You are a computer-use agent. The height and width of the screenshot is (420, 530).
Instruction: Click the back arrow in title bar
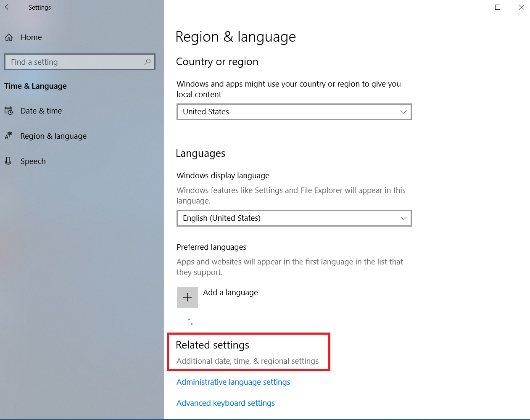coord(8,7)
